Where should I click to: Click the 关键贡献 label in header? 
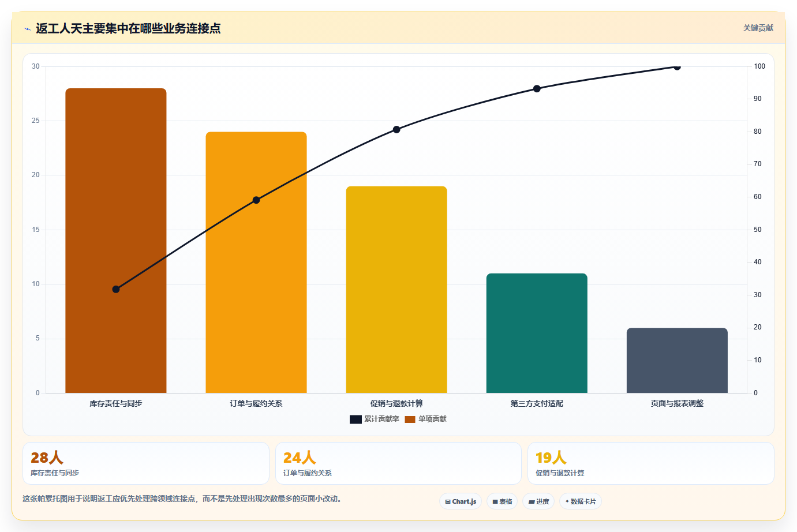pyautogui.click(x=758, y=28)
